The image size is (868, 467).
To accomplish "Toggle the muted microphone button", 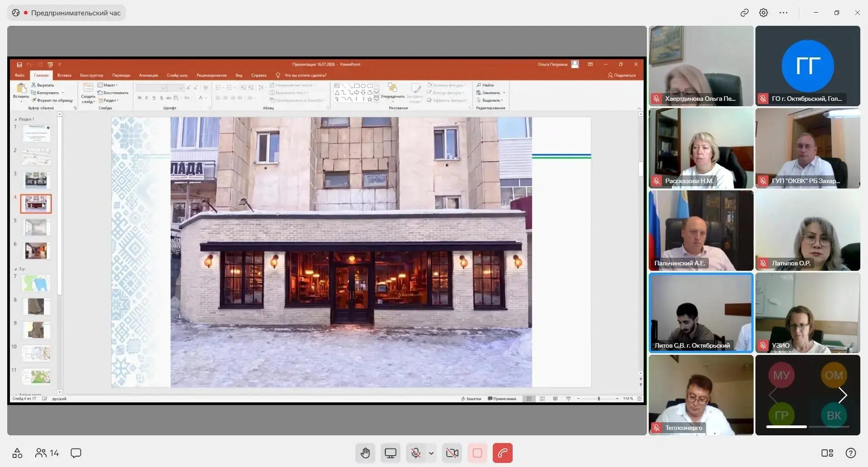I will (x=416, y=453).
